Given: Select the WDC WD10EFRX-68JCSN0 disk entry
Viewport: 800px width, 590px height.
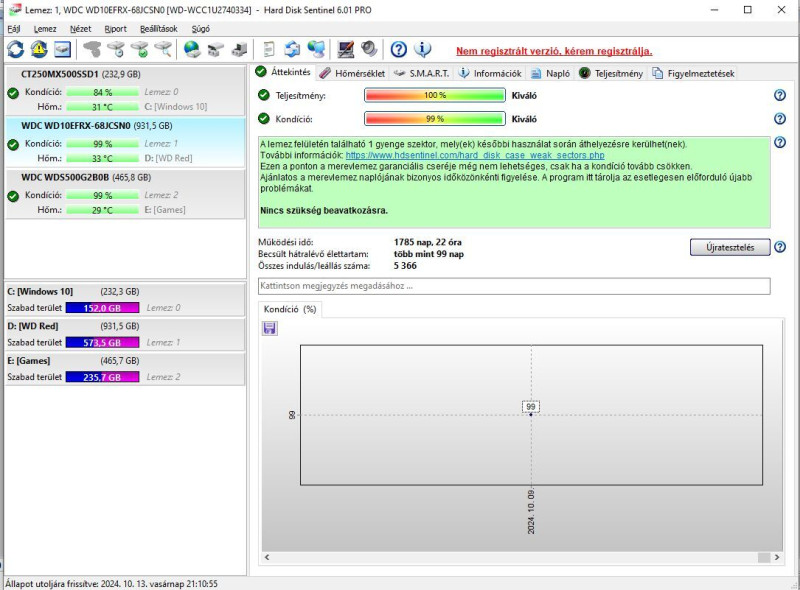Looking at the screenshot, I should pyautogui.click(x=125, y=142).
